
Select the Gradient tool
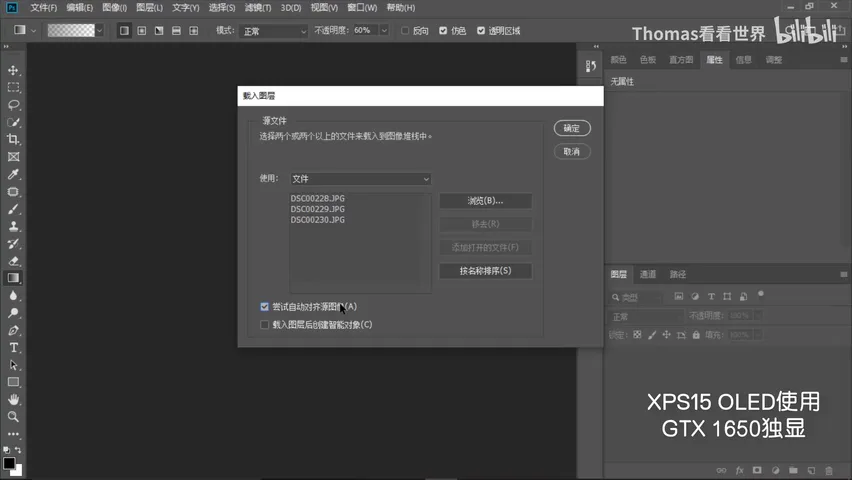coord(14,278)
